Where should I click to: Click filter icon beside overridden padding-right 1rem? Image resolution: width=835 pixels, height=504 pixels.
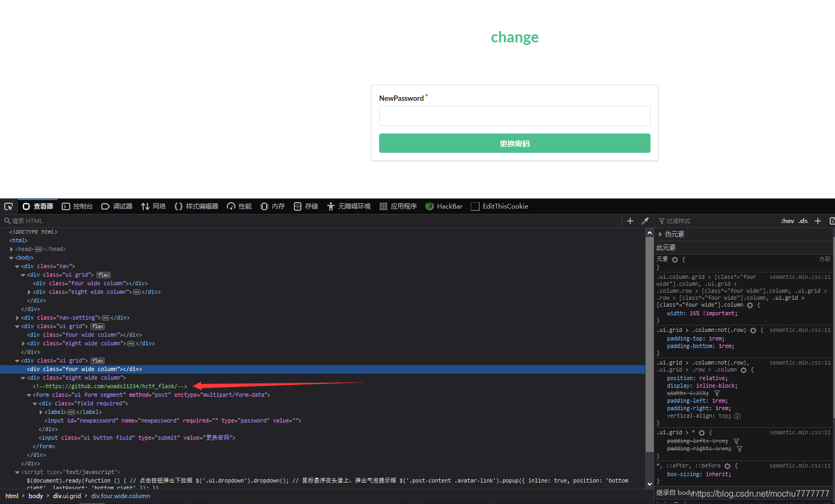click(740, 449)
